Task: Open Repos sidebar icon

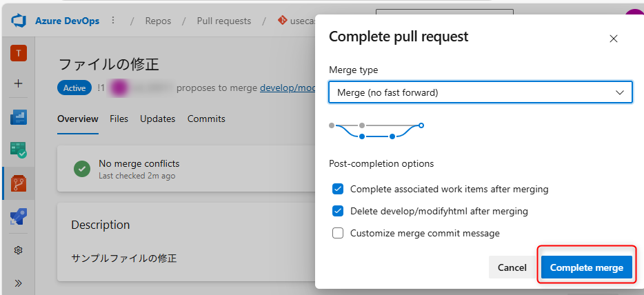Action: pos(19,183)
